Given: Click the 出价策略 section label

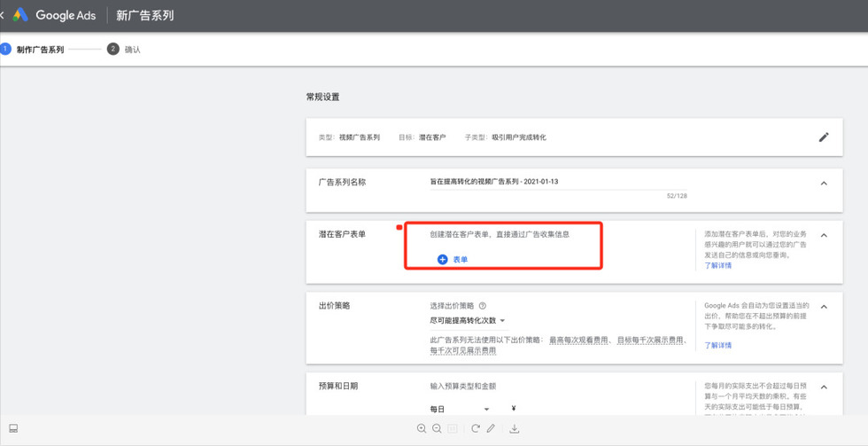Looking at the screenshot, I should point(335,306).
